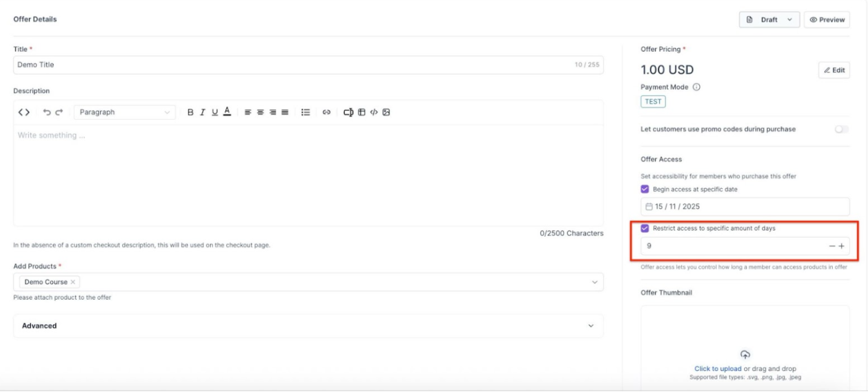The height and width of the screenshot is (392, 868).
Task: Click the Demo Course tag text
Action: [46, 282]
